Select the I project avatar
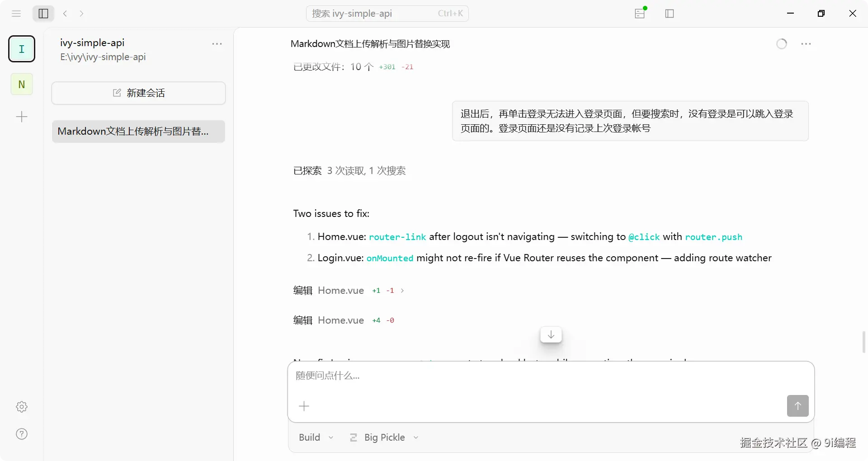 (x=22, y=49)
